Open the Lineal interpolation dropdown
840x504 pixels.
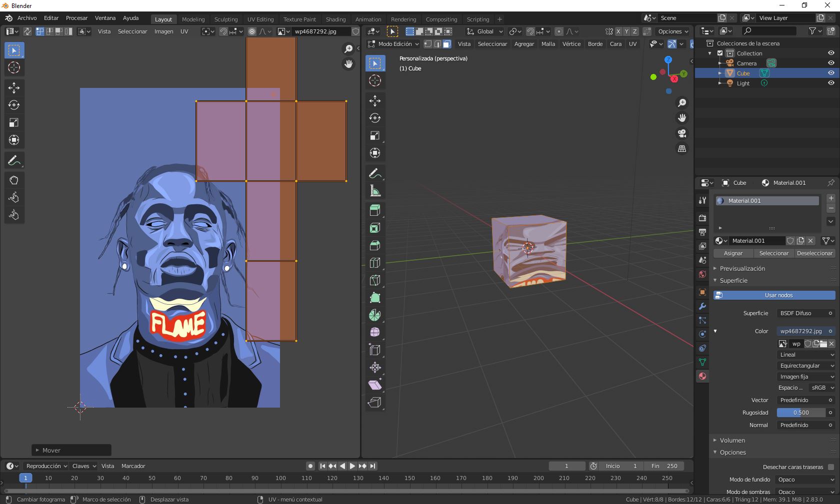pos(806,355)
